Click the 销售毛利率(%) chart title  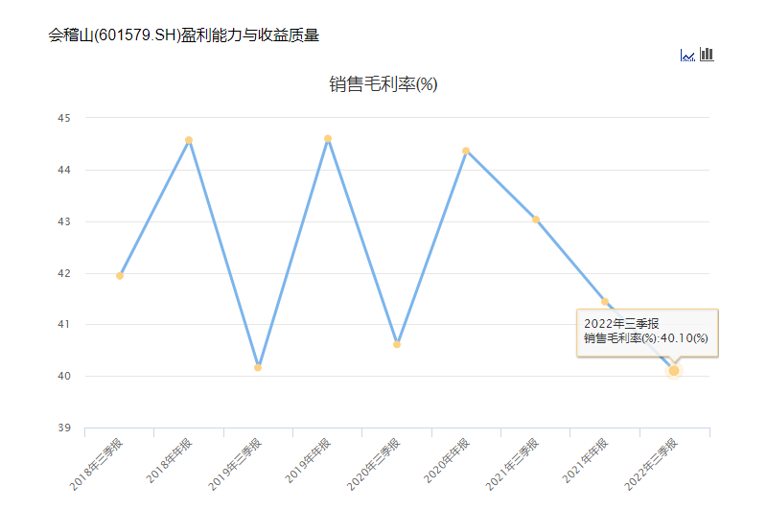point(383,84)
